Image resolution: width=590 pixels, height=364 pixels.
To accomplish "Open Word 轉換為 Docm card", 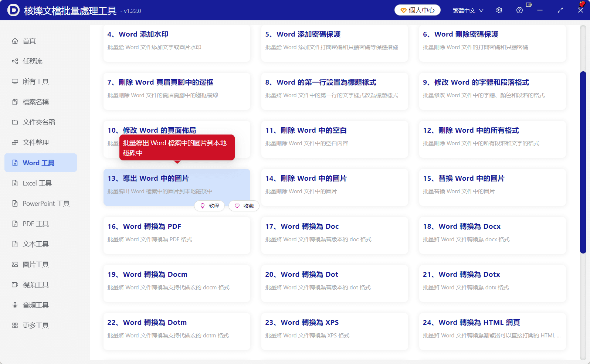I will (177, 283).
